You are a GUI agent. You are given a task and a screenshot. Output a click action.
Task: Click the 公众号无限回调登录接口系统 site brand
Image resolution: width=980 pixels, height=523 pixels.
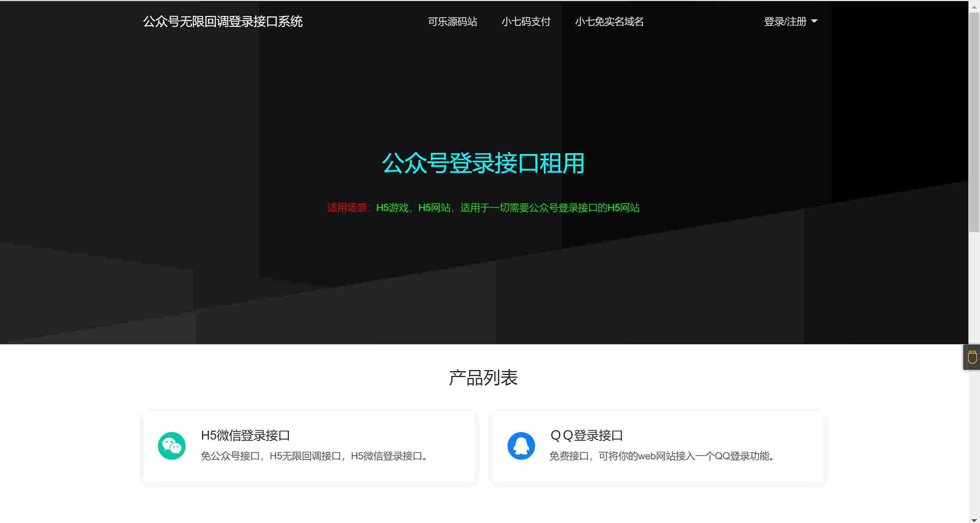(223, 22)
